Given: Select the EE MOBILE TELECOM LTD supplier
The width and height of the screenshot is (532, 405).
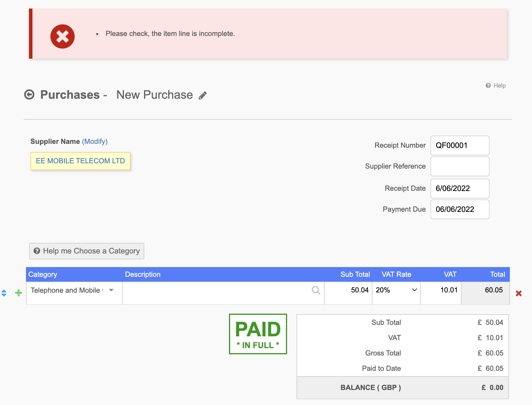Looking at the screenshot, I should [x=80, y=161].
